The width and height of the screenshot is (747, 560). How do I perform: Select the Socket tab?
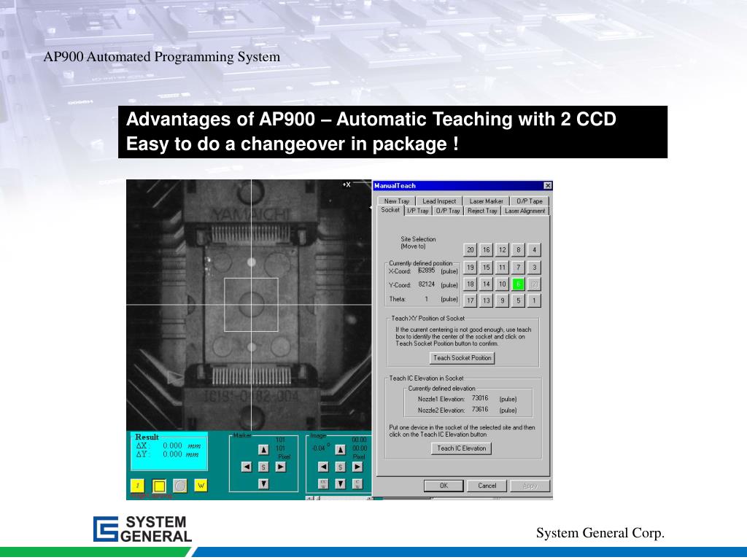[x=390, y=210]
